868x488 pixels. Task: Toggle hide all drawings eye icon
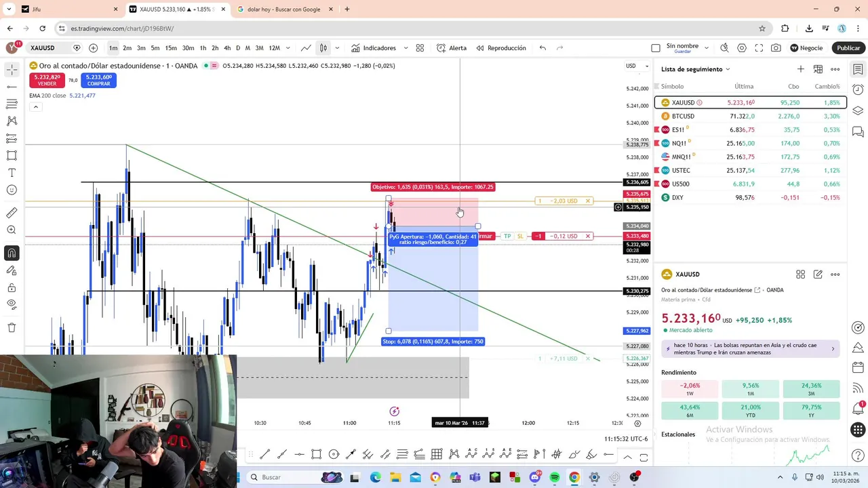[x=12, y=304]
